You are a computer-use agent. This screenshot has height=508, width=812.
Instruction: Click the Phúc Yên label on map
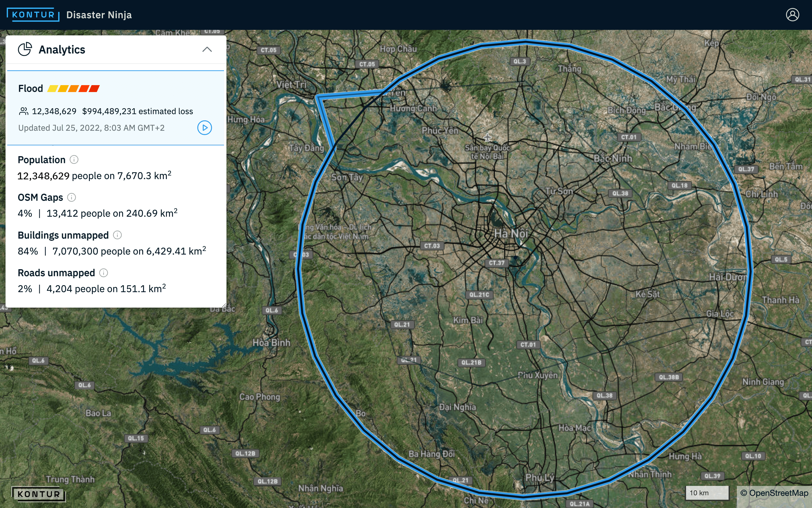coord(440,130)
